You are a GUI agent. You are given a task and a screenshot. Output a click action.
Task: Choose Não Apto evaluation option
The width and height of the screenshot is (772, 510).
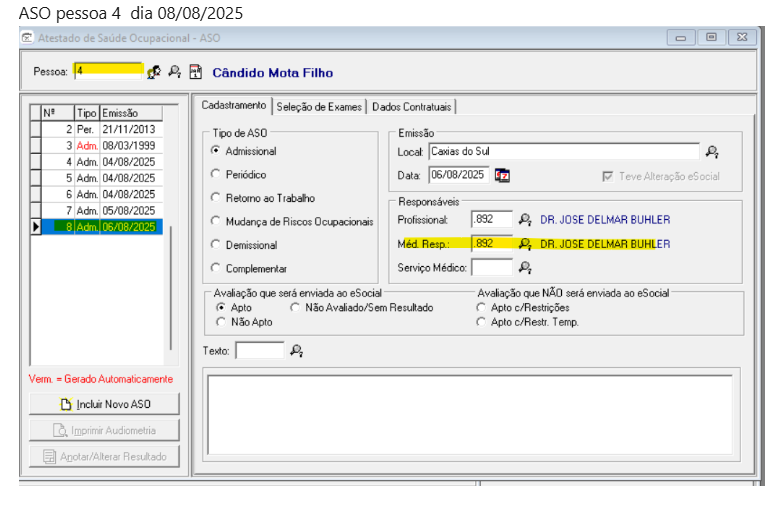point(221,322)
